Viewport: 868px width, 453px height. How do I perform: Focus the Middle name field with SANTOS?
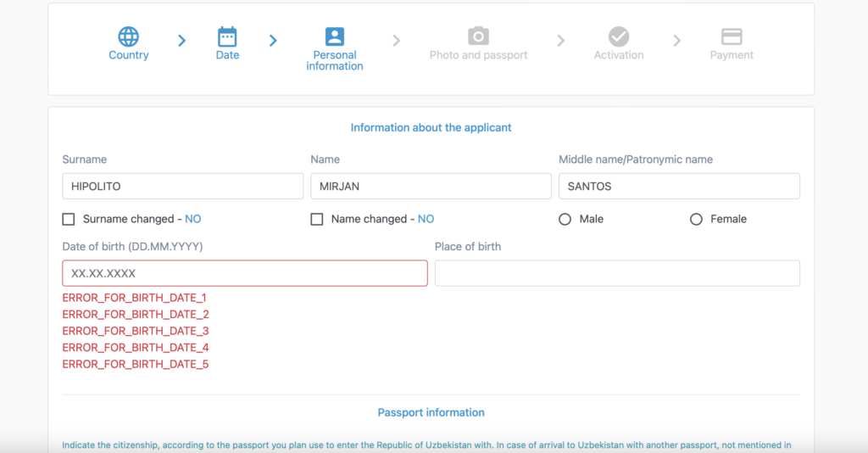(679, 186)
